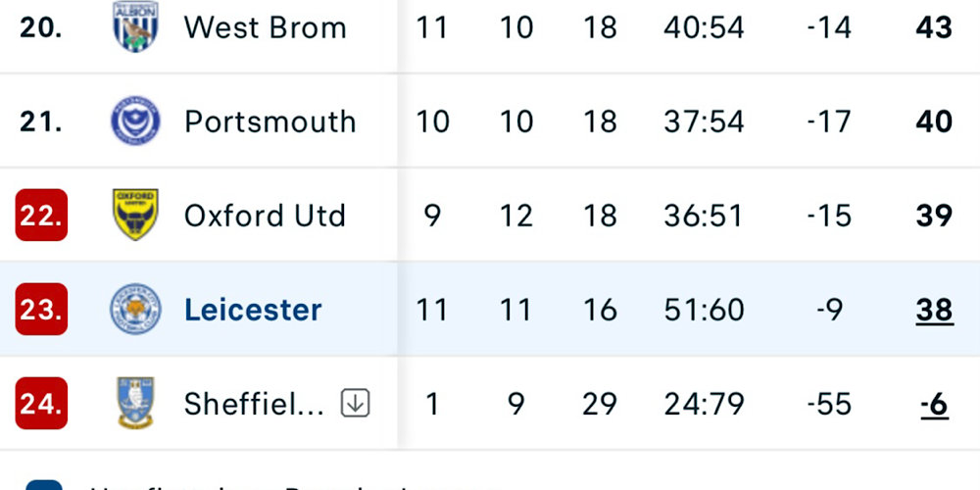Image resolution: width=980 pixels, height=490 pixels.
Task: Click West Brom's 40:54 goals score
Action: (x=704, y=27)
